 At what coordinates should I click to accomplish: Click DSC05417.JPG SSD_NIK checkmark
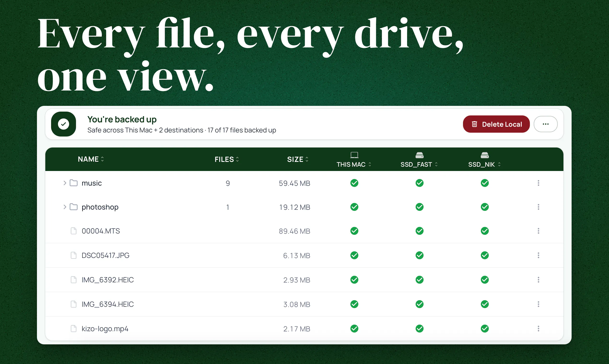click(x=485, y=255)
